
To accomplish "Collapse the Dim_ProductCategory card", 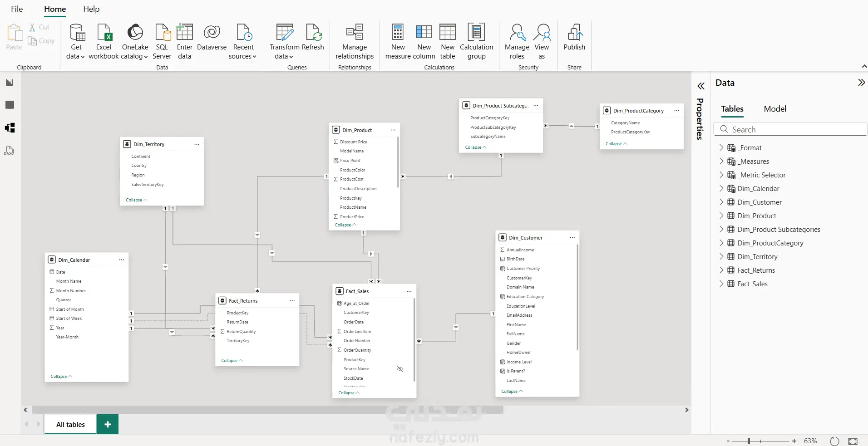I will [616, 143].
